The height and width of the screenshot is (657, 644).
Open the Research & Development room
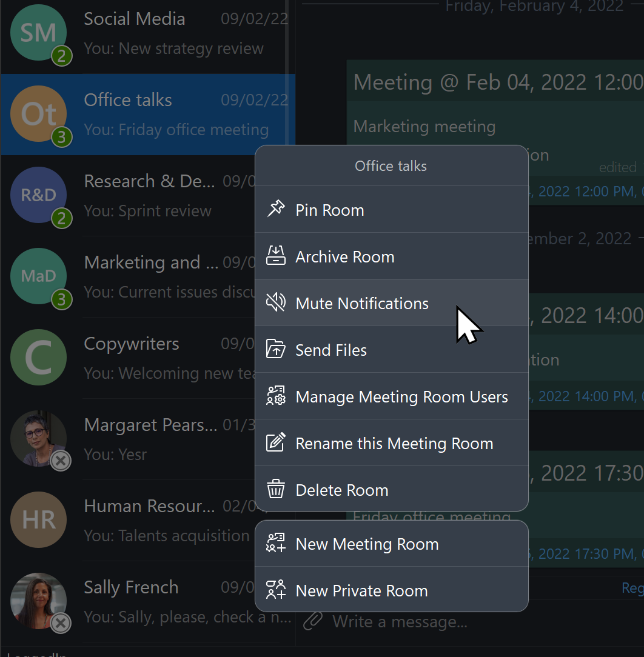click(128, 196)
